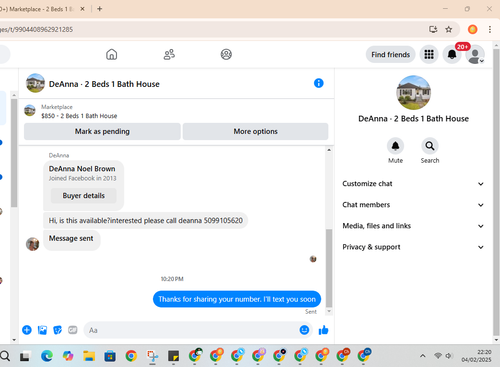Open the Groups icon in top navigation
Screen dimensions: 500x367
point(226,54)
